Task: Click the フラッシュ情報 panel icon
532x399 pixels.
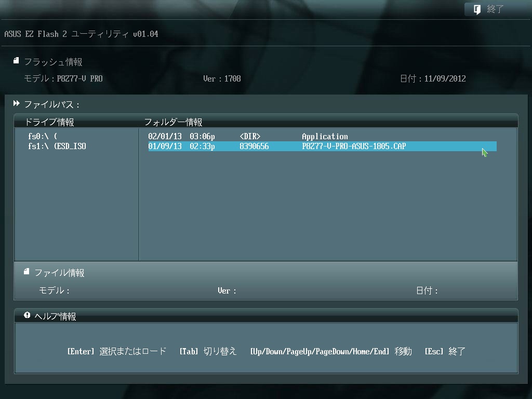Action: point(16,60)
